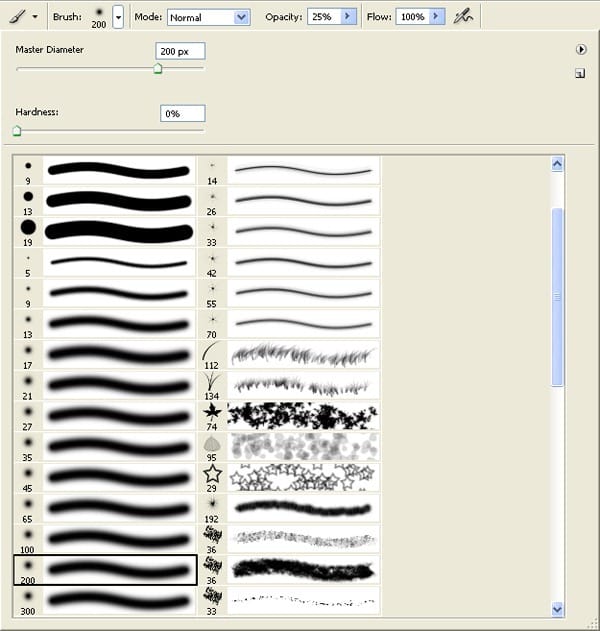
Task: Click the Hardness slider handle
Action: click(x=17, y=130)
